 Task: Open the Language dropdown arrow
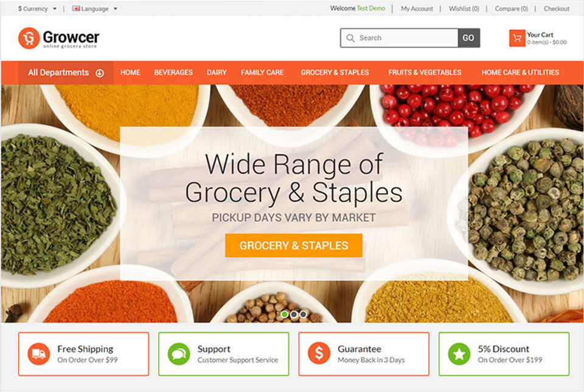(x=116, y=9)
